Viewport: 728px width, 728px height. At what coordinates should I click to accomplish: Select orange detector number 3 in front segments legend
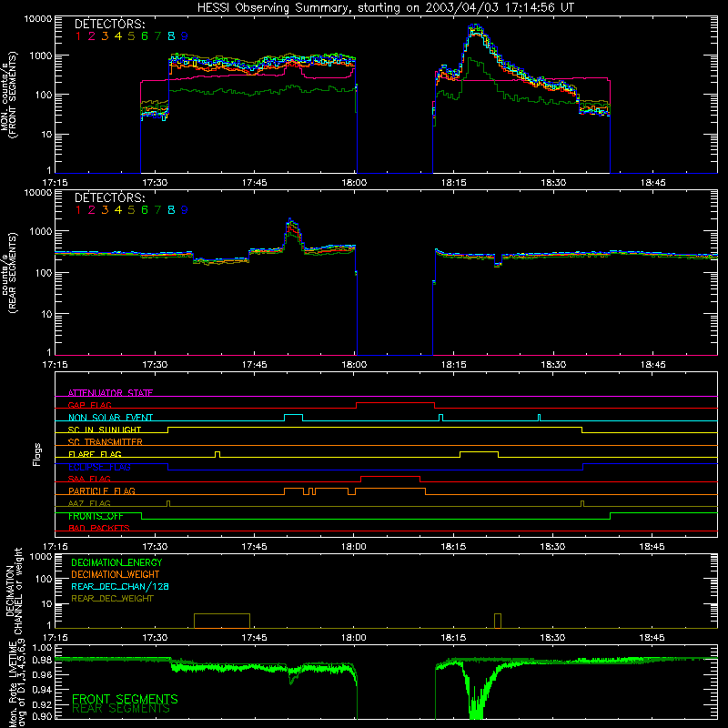pos(105,36)
